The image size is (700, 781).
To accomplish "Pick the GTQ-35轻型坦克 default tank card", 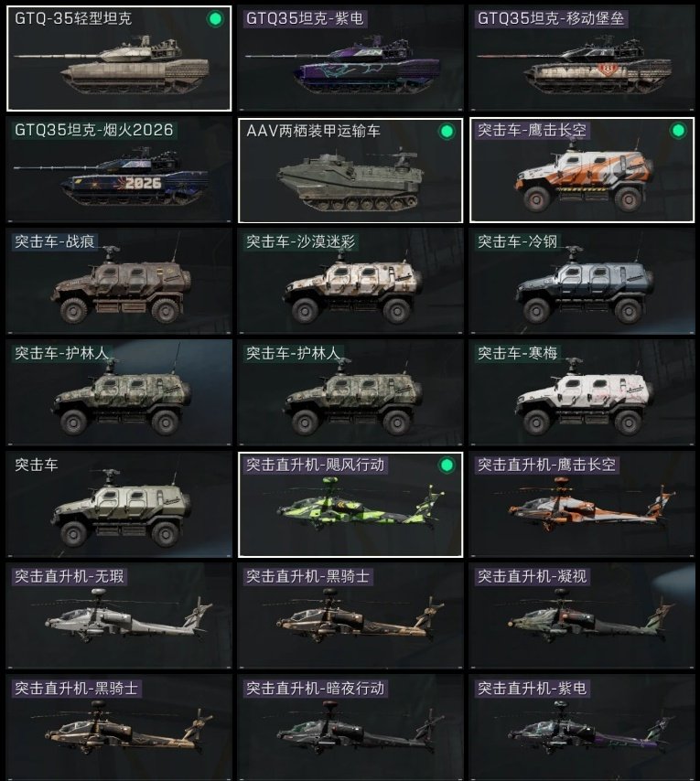I will [x=119, y=59].
